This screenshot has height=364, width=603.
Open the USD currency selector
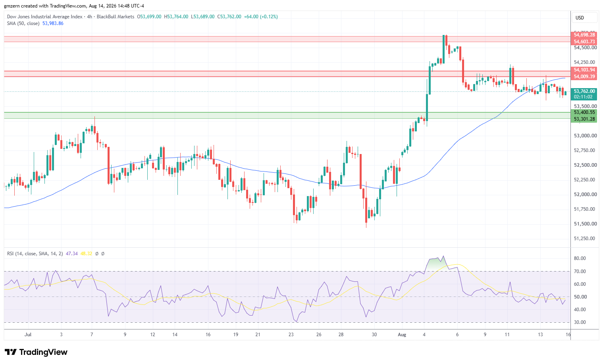click(584, 17)
